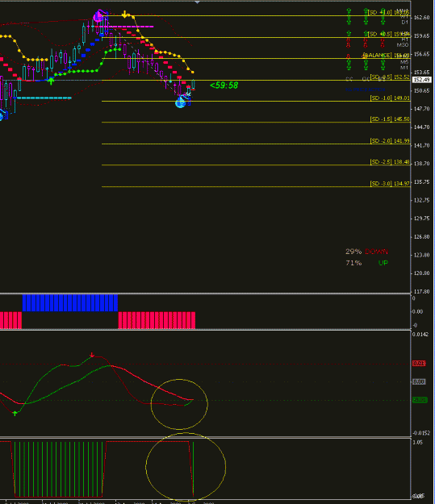The width and height of the screenshot is (435, 504).
Task: Click the M1 timeframe label
Action: [404, 68]
